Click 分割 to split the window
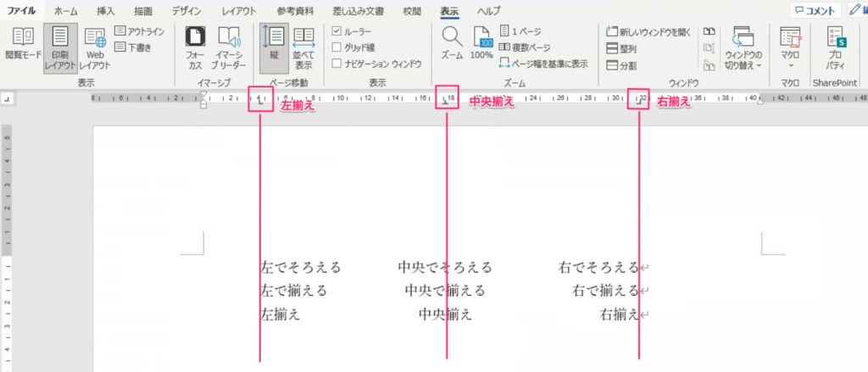Viewport: 868px width, 372px height. tap(621, 65)
